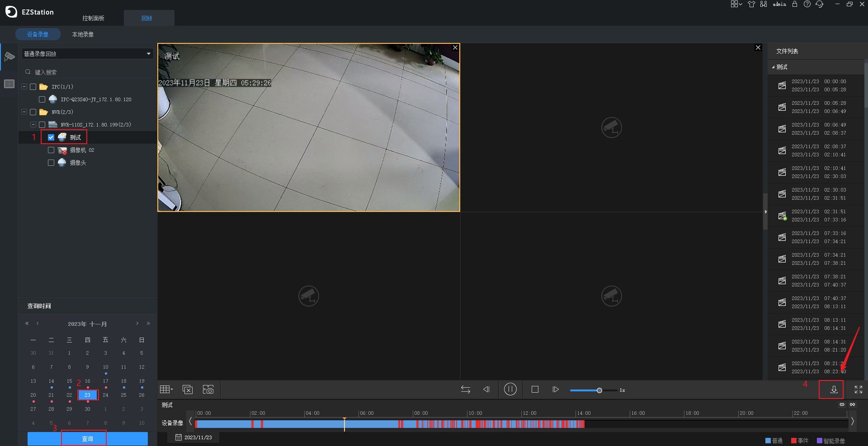This screenshot has width=868, height=446.
Task: Click the snapshot camera icon
Action: click(x=208, y=390)
